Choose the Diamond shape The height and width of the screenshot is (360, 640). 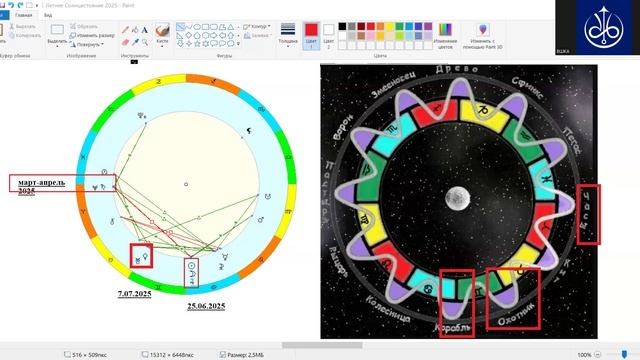189,36
